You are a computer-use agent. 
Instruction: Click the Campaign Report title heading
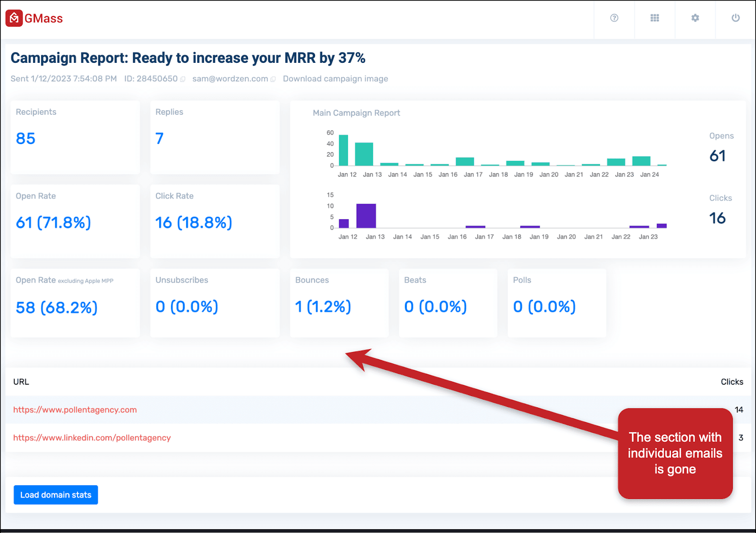[188, 58]
